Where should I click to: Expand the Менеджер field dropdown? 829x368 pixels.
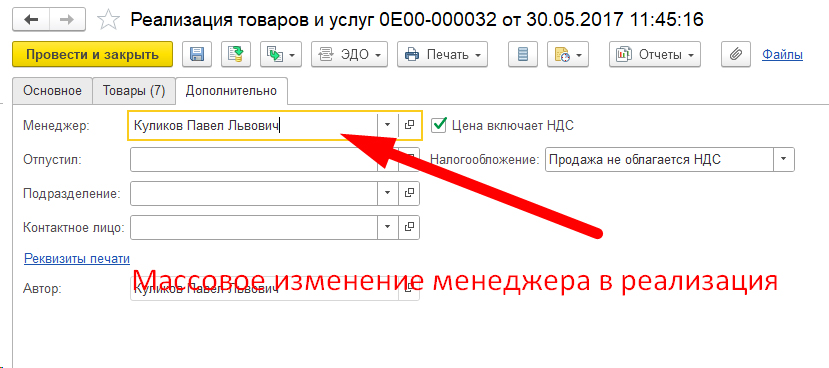tap(388, 125)
